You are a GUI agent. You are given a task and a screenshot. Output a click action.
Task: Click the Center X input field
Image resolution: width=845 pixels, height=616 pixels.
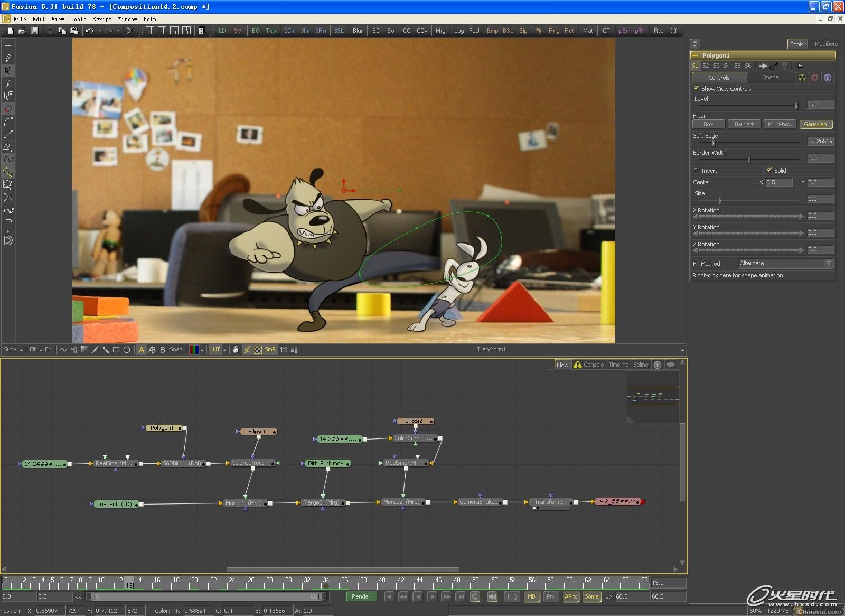tap(778, 182)
